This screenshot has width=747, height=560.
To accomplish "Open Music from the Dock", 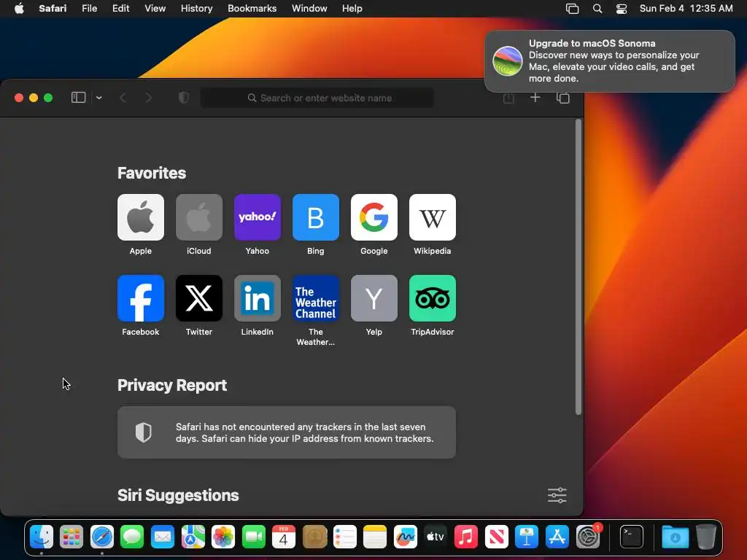I will click(466, 537).
